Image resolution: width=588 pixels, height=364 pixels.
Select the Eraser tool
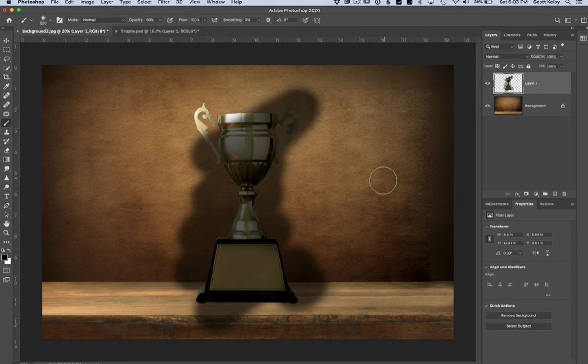pos(6,151)
